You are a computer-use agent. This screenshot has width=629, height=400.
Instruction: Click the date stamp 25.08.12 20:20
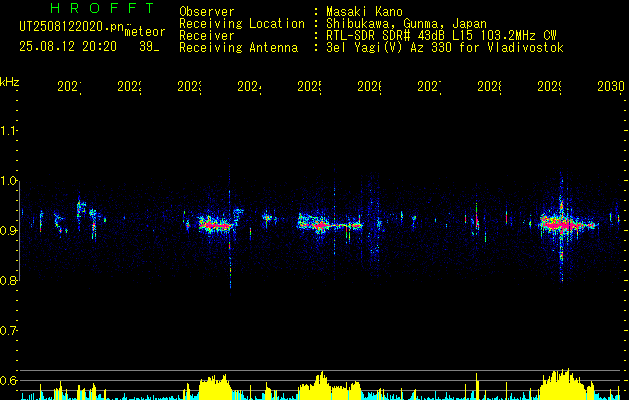tap(68, 47)
